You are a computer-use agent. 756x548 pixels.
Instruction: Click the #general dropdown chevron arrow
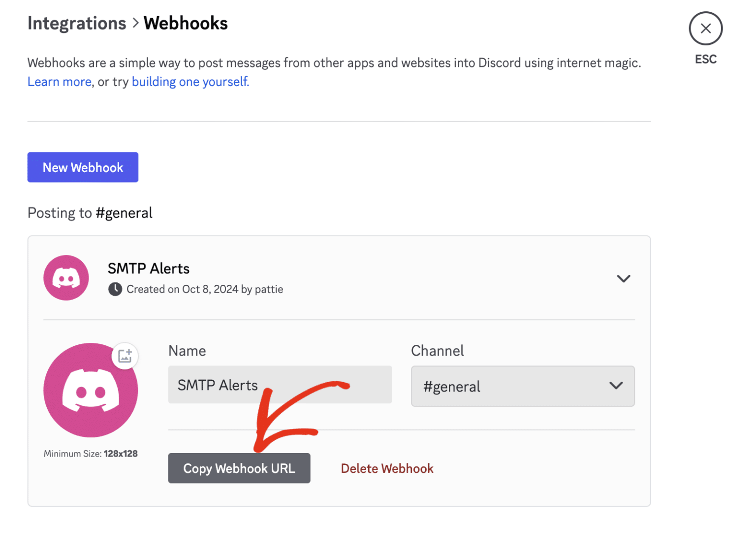(x=616, y=386)
